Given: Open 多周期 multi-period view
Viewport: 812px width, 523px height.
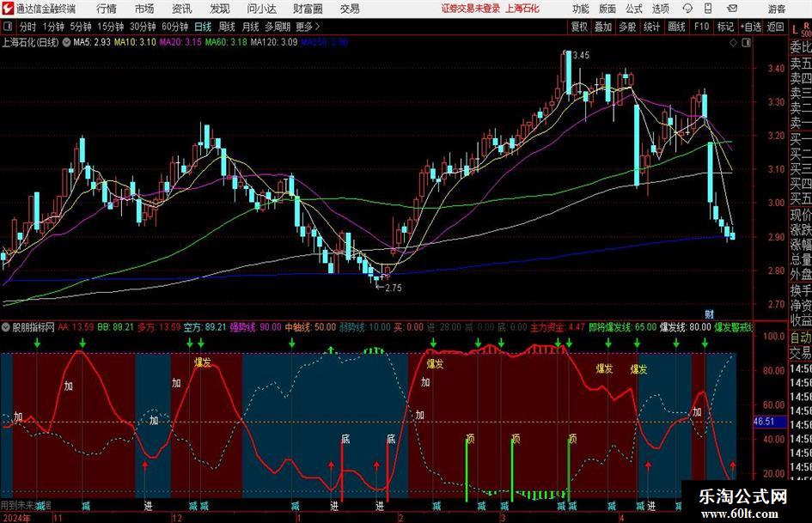Looking at the screenshot, I should tap(278, 27).
